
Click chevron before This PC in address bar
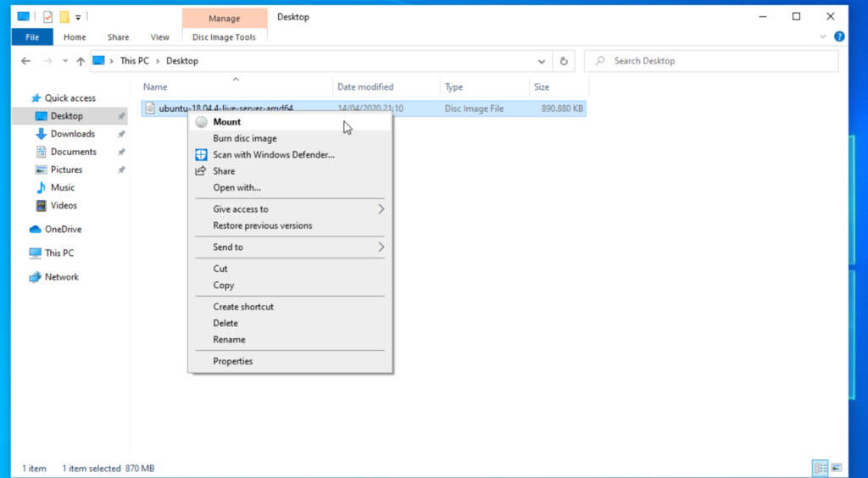(x=112, y=61)
